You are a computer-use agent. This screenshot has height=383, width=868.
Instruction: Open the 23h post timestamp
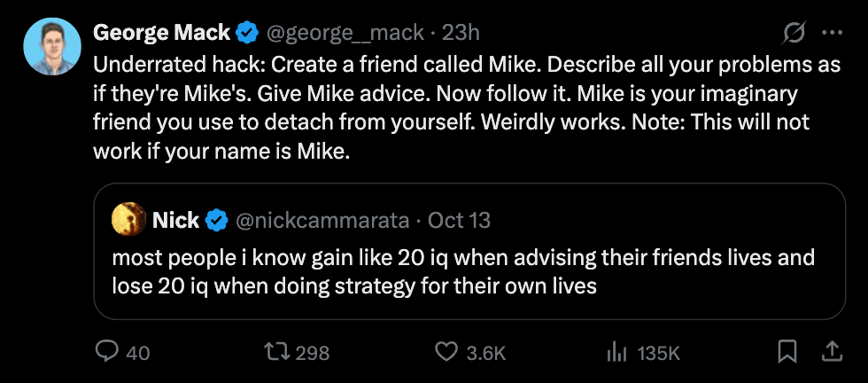tap(461, 34)
